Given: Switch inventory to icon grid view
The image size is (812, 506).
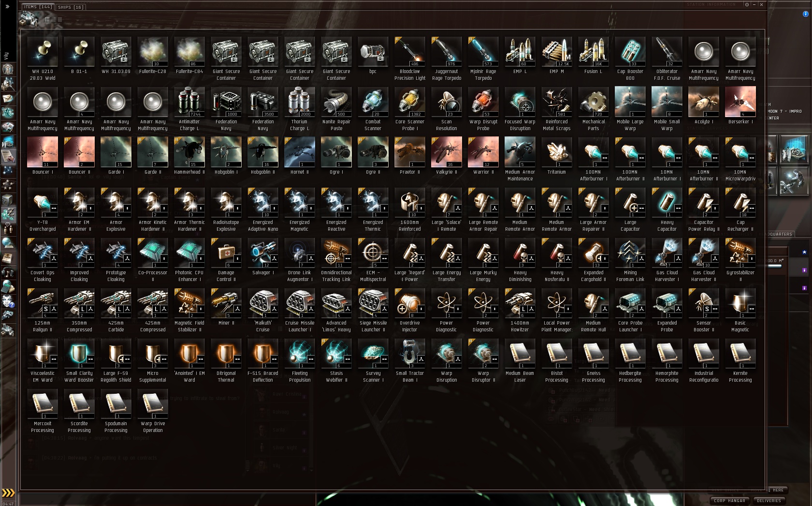Looking at the screenshot, I should coord(47,20).
